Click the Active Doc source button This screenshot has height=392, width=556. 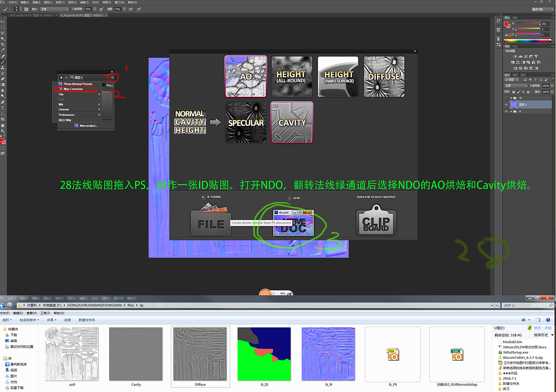tap(293, 222)
